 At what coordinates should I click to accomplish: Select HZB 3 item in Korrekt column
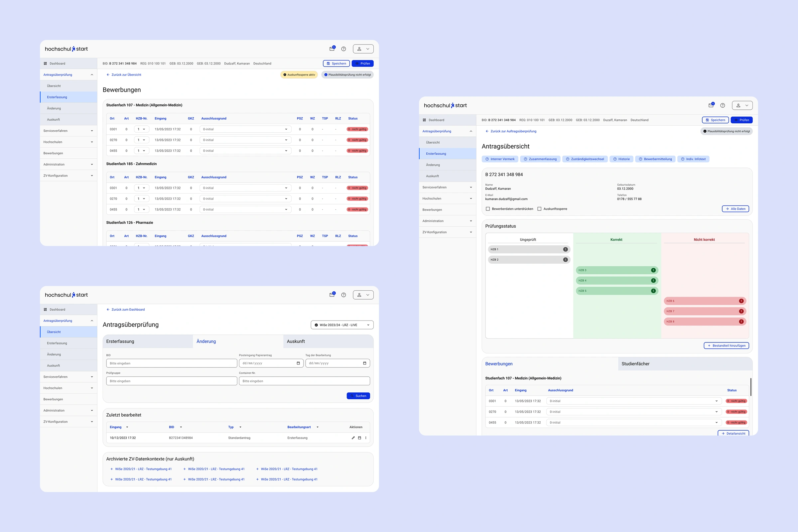click(617, 270)
